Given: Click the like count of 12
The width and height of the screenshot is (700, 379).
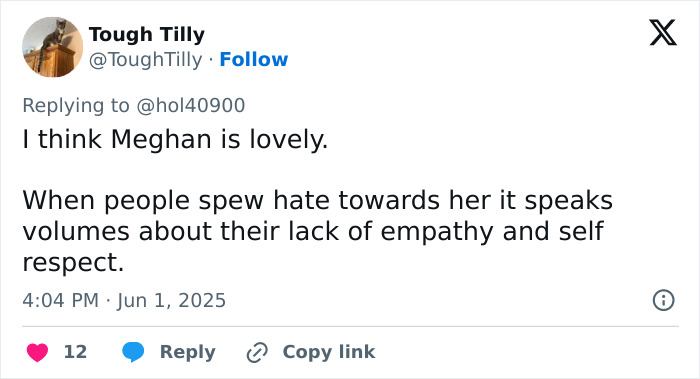Looking at the screenshot, I should [x=75, y=352].
